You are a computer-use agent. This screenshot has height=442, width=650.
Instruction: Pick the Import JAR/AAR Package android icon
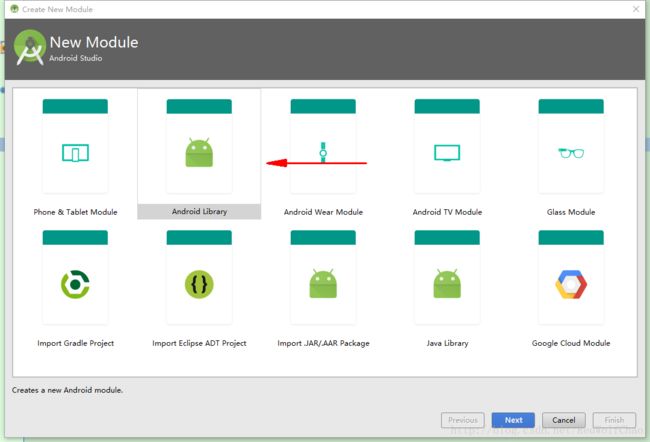323,284
